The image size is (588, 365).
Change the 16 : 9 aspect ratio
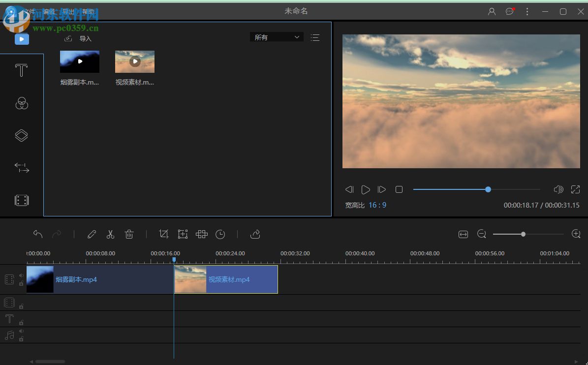pos(377,205)
